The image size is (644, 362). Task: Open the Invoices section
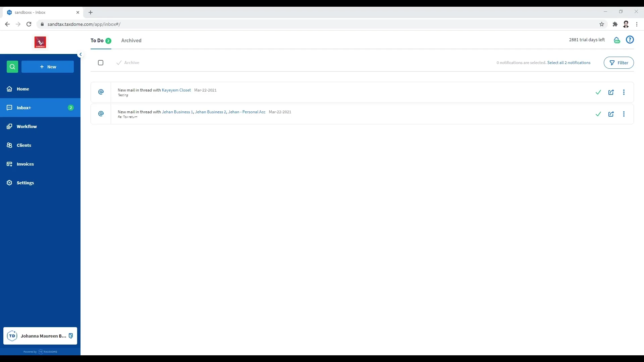(x=24, y=164)
